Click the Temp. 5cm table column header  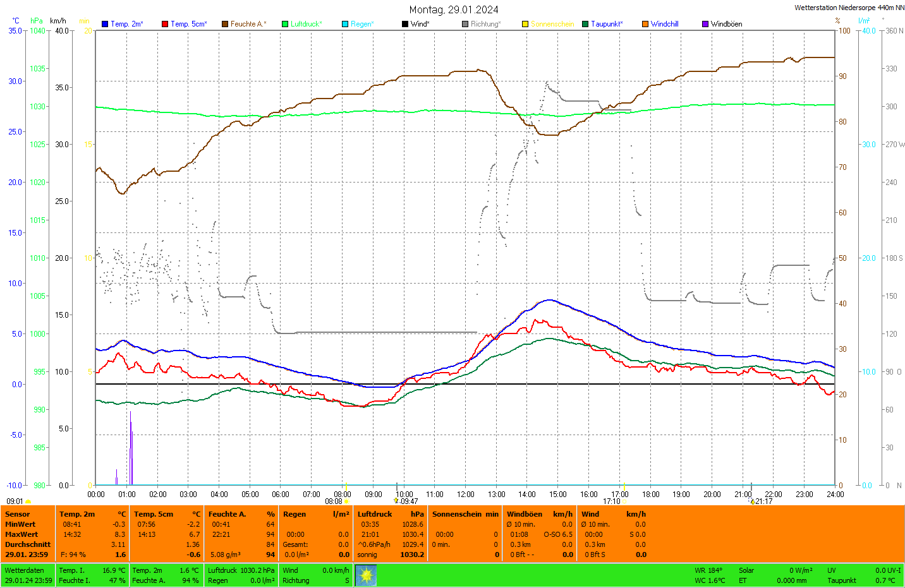pyautogui.click(x=154, y=514)
